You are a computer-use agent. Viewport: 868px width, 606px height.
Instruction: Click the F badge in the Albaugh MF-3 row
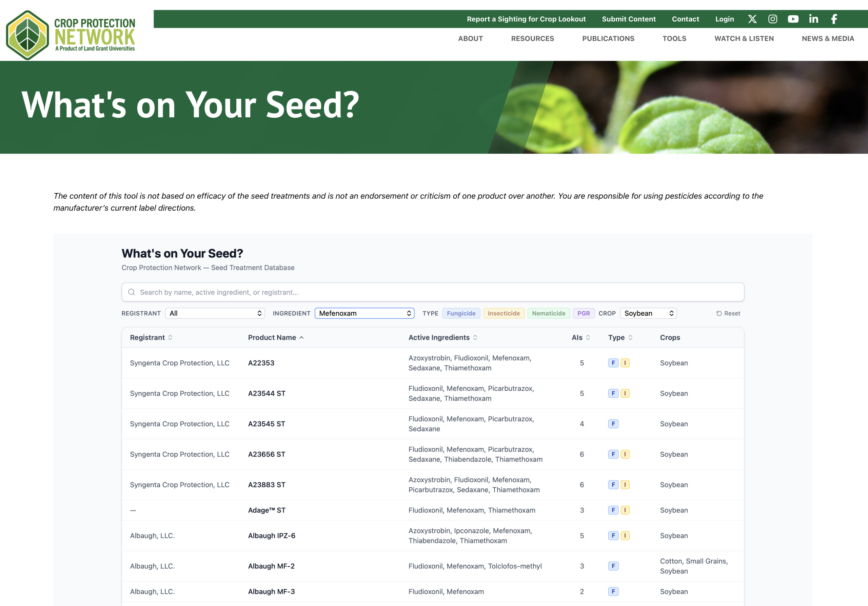pos(613,591)
